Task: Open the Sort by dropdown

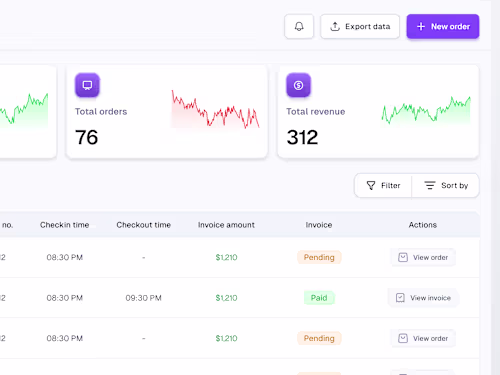Action: point(446,185)
